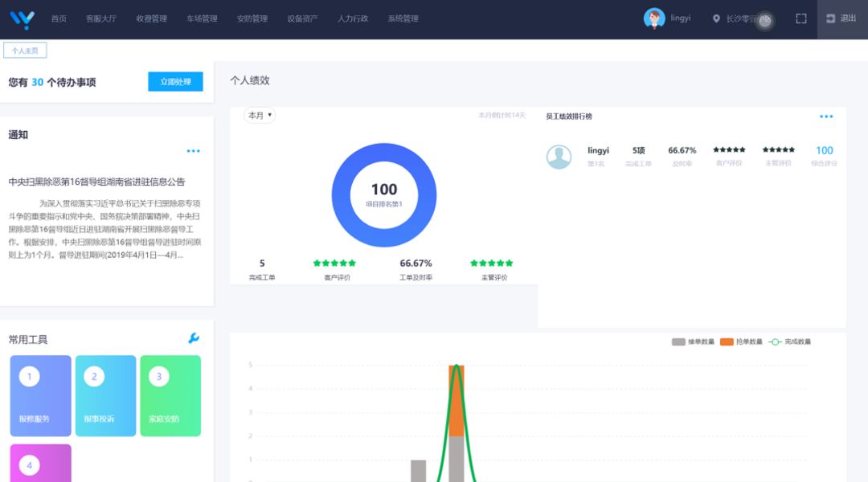
Task: Switch to the 个人主页 tab
Action: pyautogui.click(x=25, y=51)
